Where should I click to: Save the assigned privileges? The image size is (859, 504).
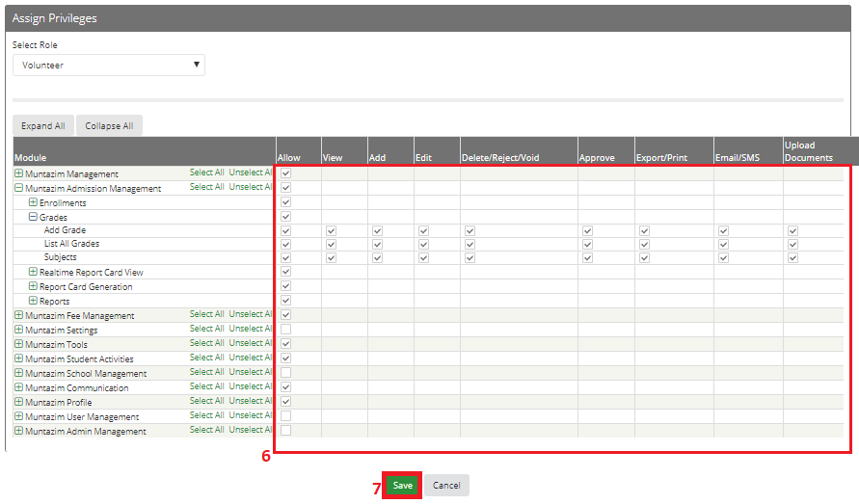pyautogui.click(x=402, y=486)
